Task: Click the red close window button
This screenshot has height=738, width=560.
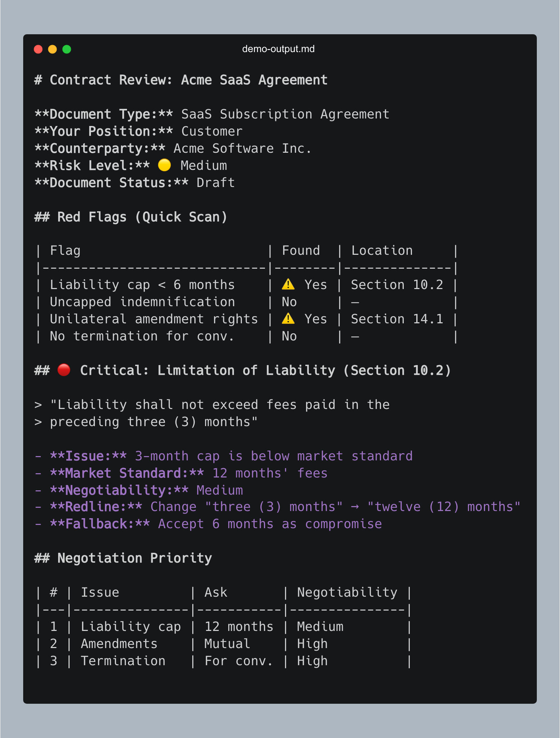Action: (x=38, y=49)
